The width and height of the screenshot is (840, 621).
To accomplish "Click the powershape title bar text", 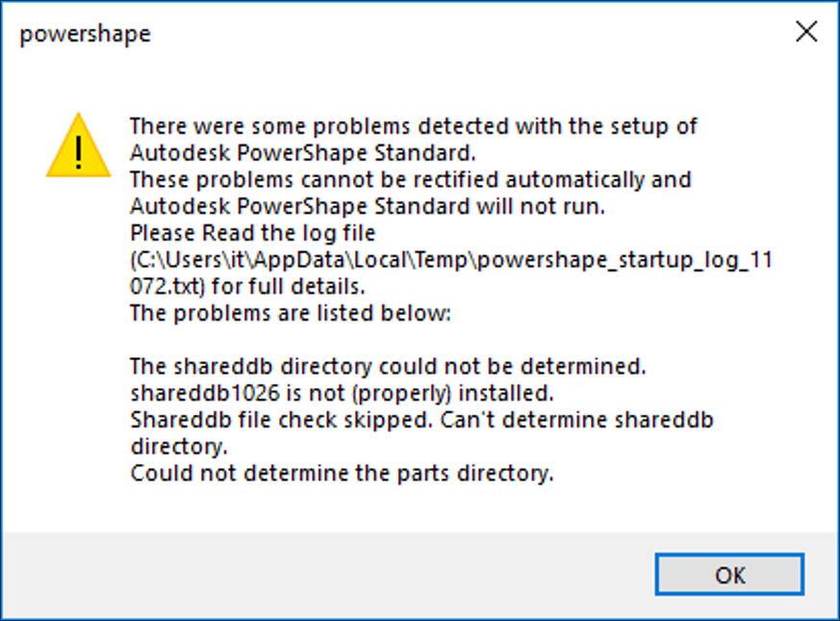I will pos(87,33).
